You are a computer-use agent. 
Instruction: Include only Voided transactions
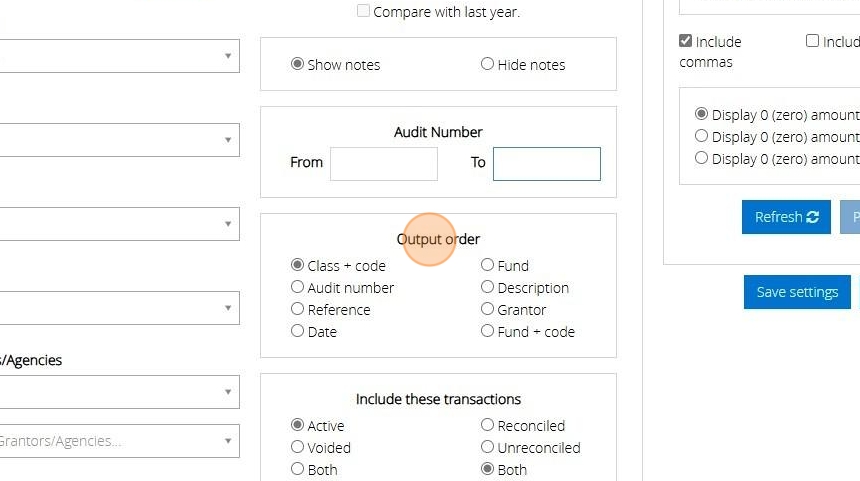click(297, 447)
